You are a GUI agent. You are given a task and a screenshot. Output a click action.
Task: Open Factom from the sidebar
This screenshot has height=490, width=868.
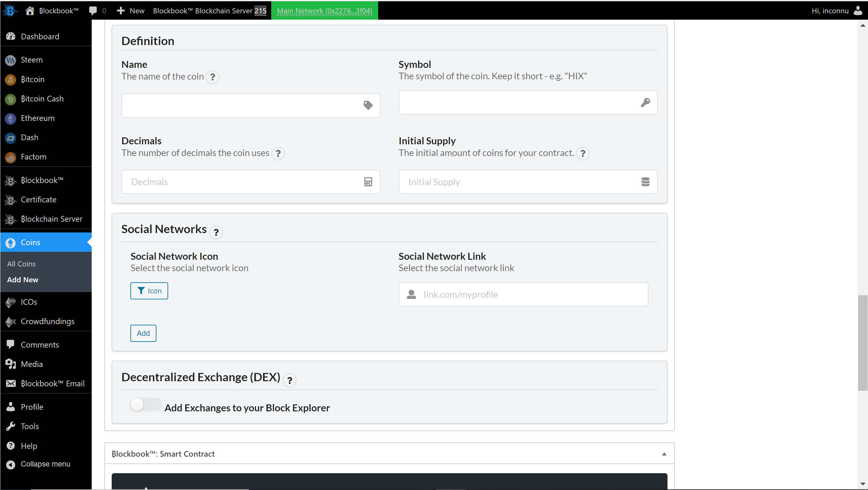(x=46, y=157)
